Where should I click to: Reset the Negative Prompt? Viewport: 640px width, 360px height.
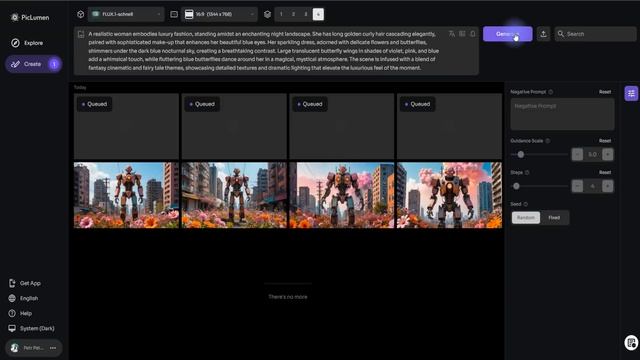point(605,92)
